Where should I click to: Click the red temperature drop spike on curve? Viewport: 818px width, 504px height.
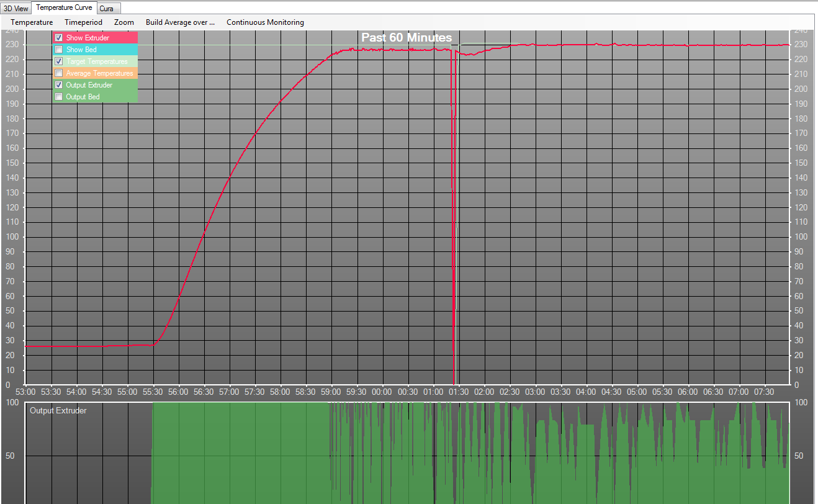[454, 248]
